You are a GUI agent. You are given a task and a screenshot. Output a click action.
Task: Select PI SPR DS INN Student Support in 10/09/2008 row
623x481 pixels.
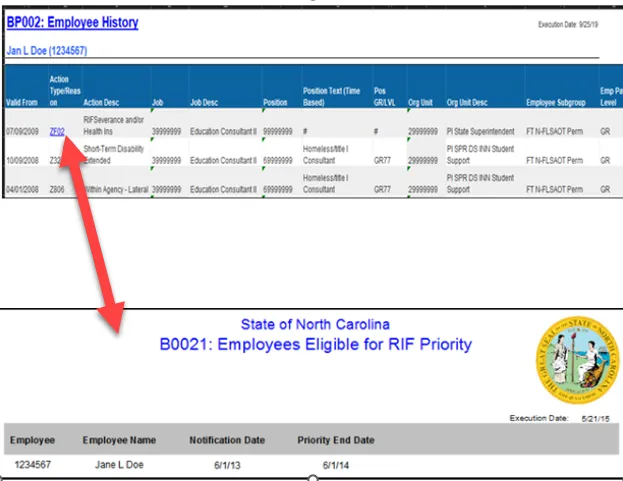pyautogui.click(x=480, y=155)
